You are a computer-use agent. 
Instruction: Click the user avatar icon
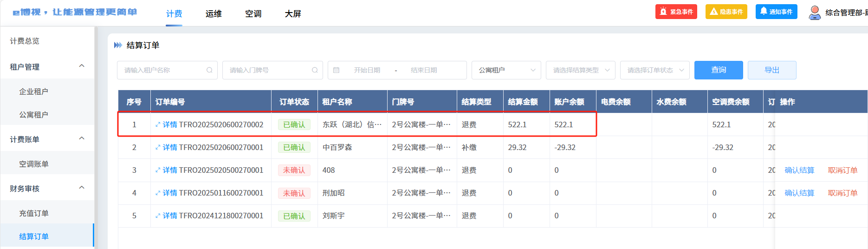point(814,13)
